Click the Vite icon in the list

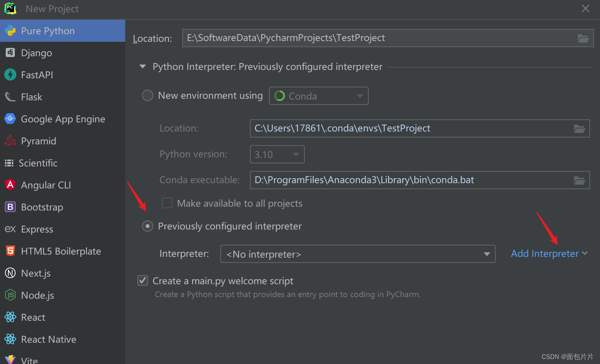click(10, 359)
